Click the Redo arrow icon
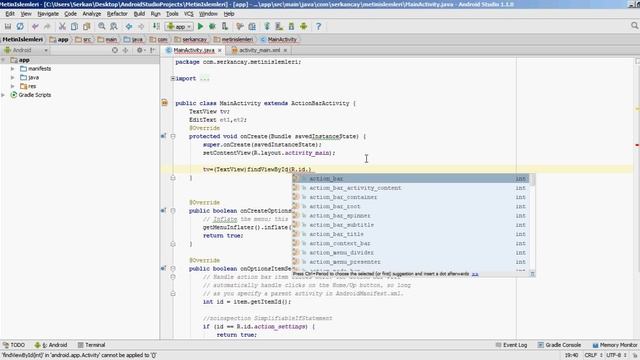Viewport: 640px width, 360px height. [47, 27]
